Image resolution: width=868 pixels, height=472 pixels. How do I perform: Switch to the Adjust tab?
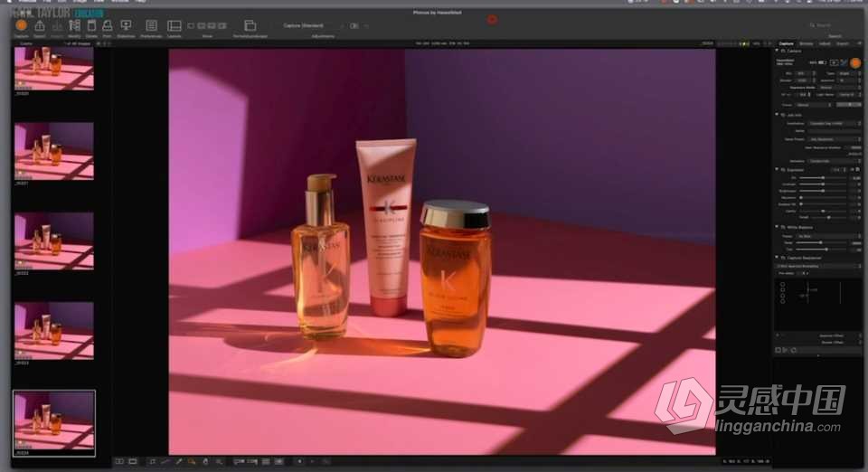tap(825, 43)
